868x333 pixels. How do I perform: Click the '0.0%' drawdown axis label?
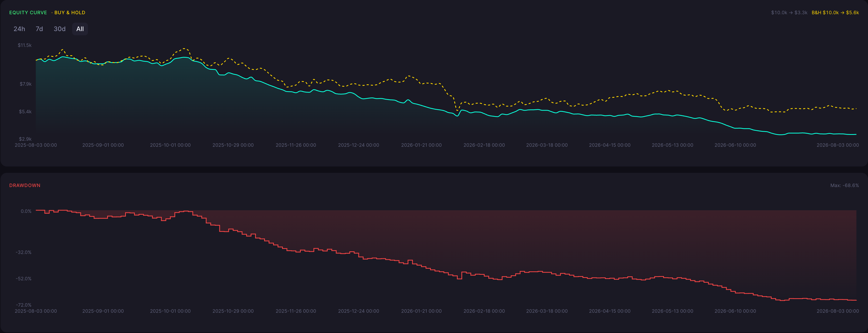[x=26, y=211]
